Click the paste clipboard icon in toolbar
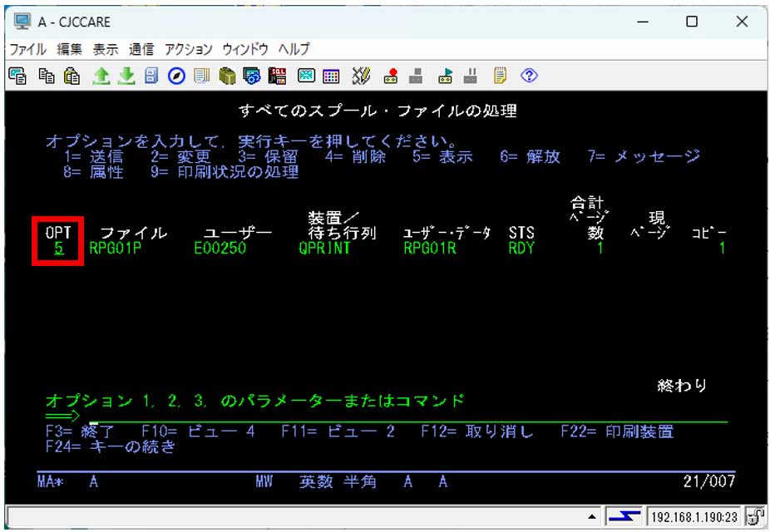The height and width of the screenshot is (532, 770). [72, 76]
